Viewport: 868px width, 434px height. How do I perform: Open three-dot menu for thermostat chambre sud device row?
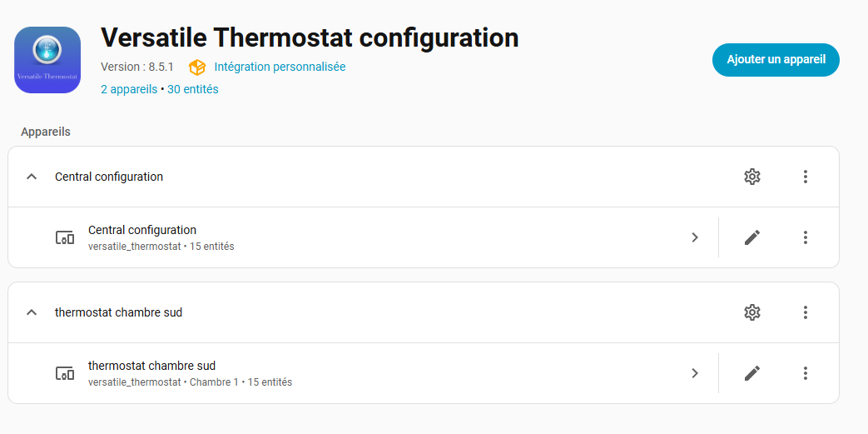(x=806, y=373)
